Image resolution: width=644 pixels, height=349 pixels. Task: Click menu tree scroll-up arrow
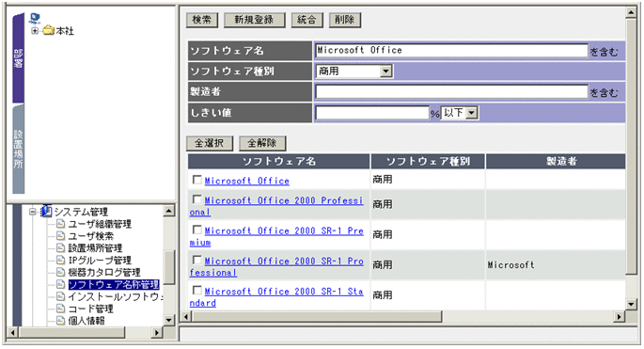click(169, 212)
